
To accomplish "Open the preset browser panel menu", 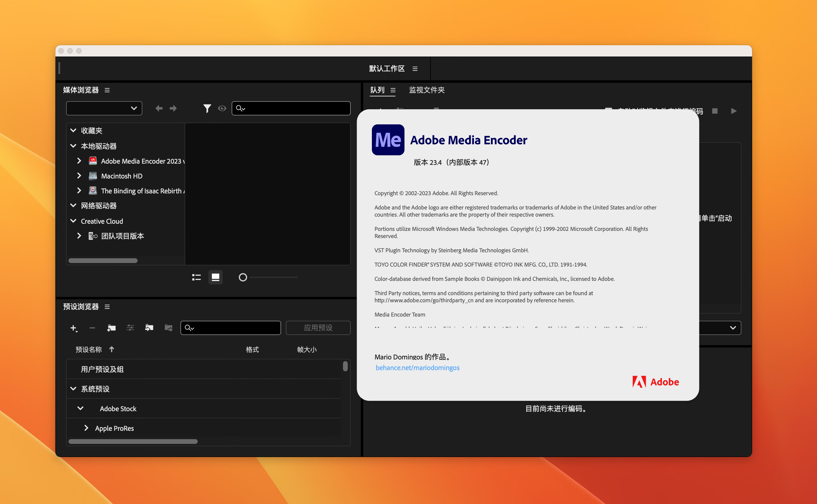I will pos(107,306).
